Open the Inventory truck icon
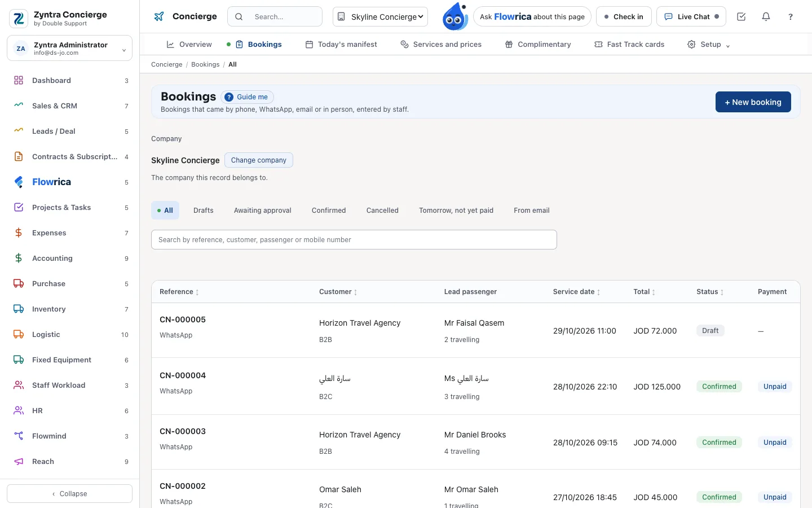Screen dimensions: 812x508 coord(19,309)
